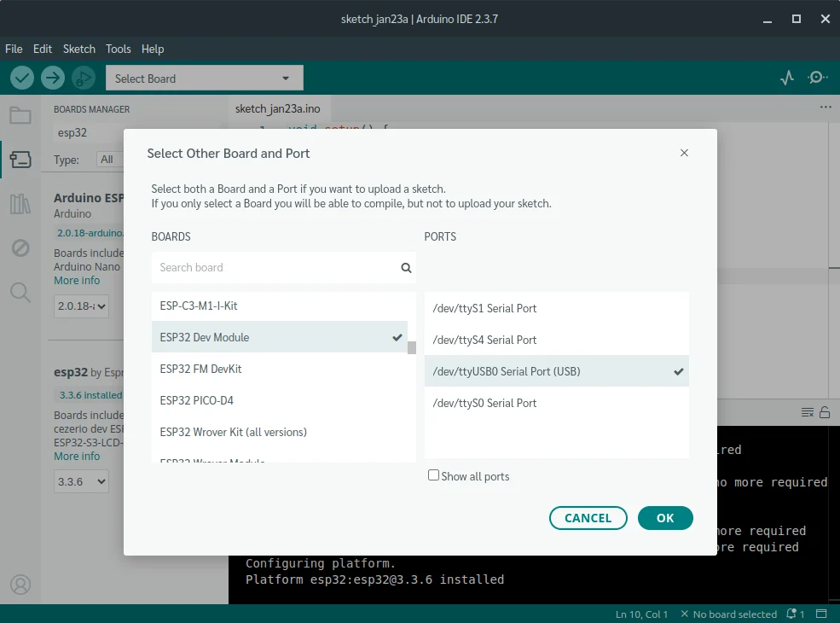This screenshot has height=623, width=840.
Task: Open the Sketch menu
Action: click(x=79, y=49)
